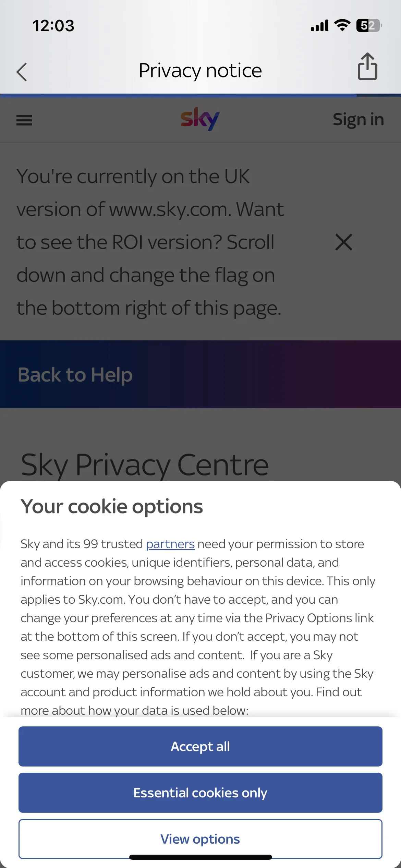401x868 pixels.
Task: Open the share sheet icon
Action: 367,67
